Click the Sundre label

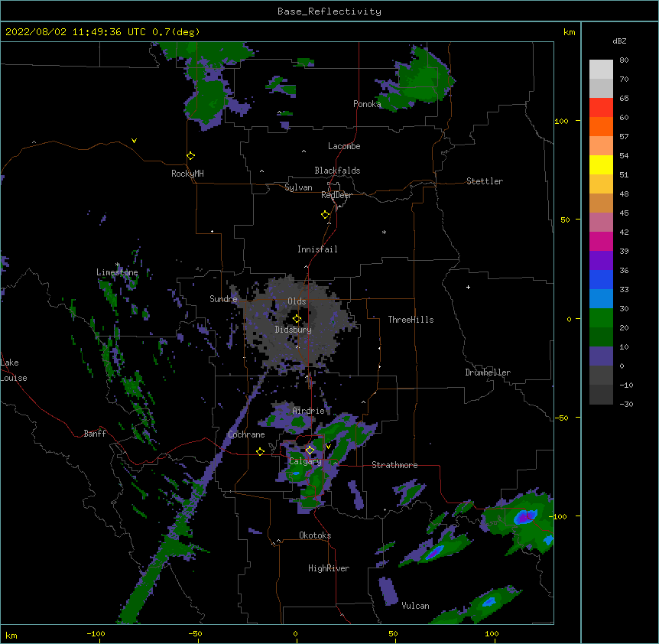(223, 299)
